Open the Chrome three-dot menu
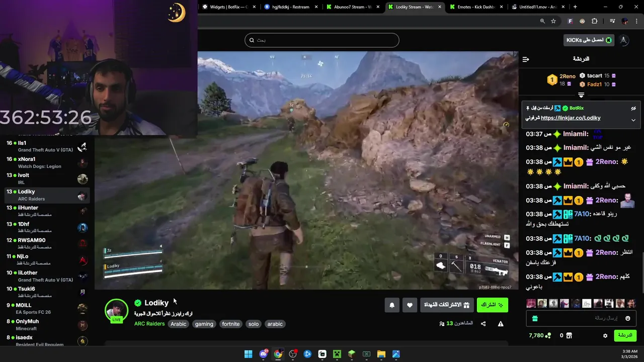Screen dimensions: 644x362 point(636,21)
